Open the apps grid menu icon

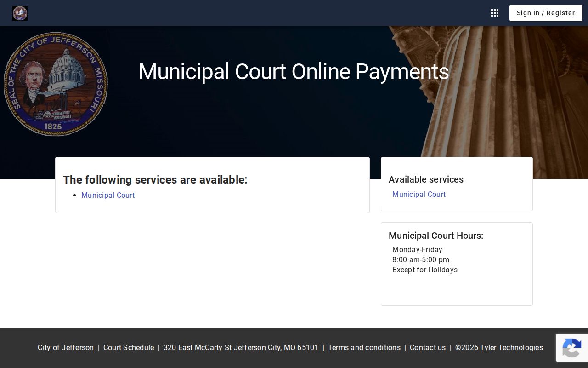pos(495,13)
